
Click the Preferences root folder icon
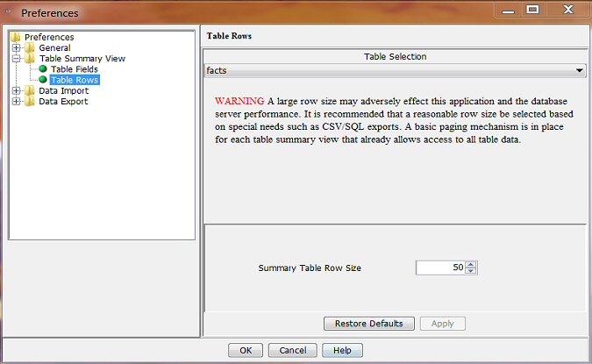click(x=16, y=37)
